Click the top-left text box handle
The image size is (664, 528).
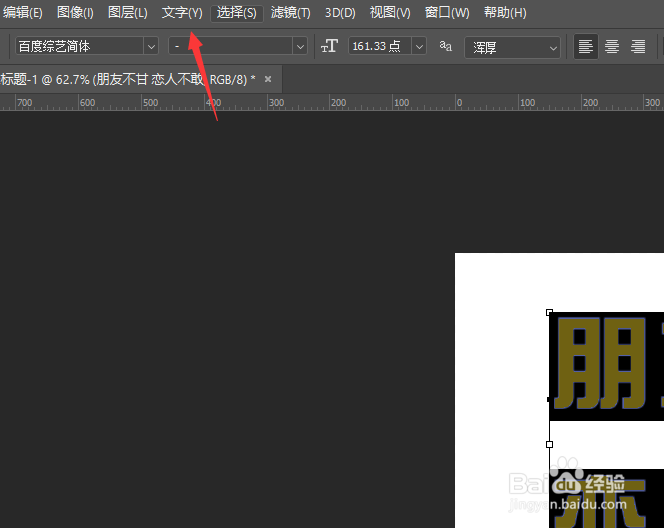coord(549,312)
